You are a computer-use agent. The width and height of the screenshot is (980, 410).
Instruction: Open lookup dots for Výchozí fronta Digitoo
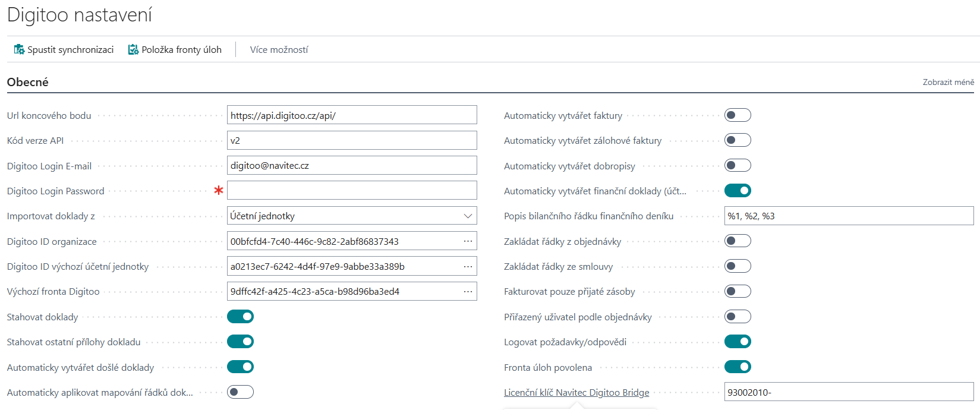[x=468, y=291]
